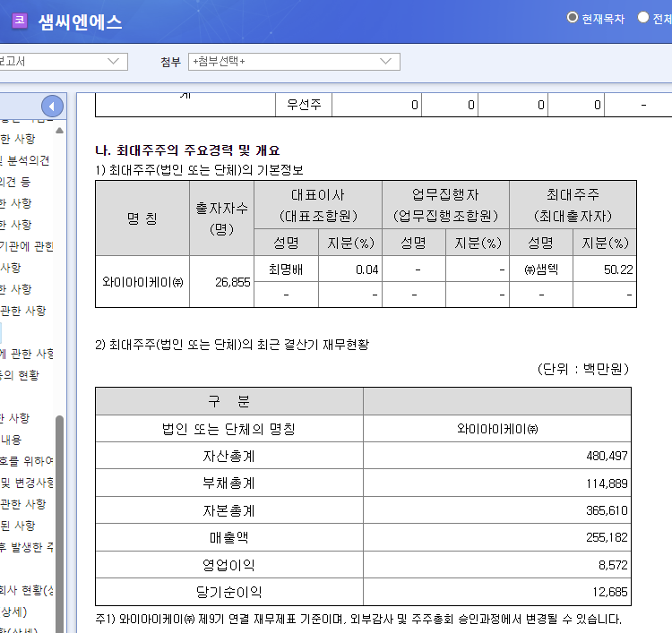Open the report selection dropdown ending in 고서

[x=64, y=62]
